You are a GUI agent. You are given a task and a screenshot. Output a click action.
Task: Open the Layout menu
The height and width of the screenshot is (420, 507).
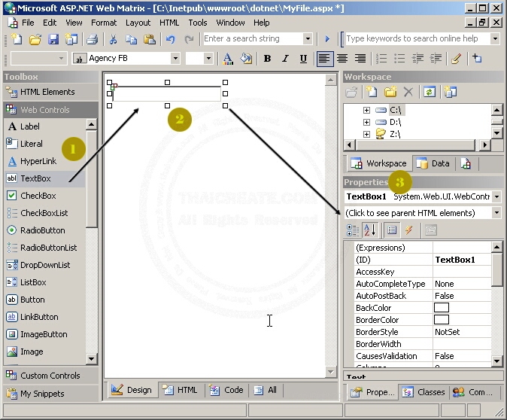coord(138,23)
